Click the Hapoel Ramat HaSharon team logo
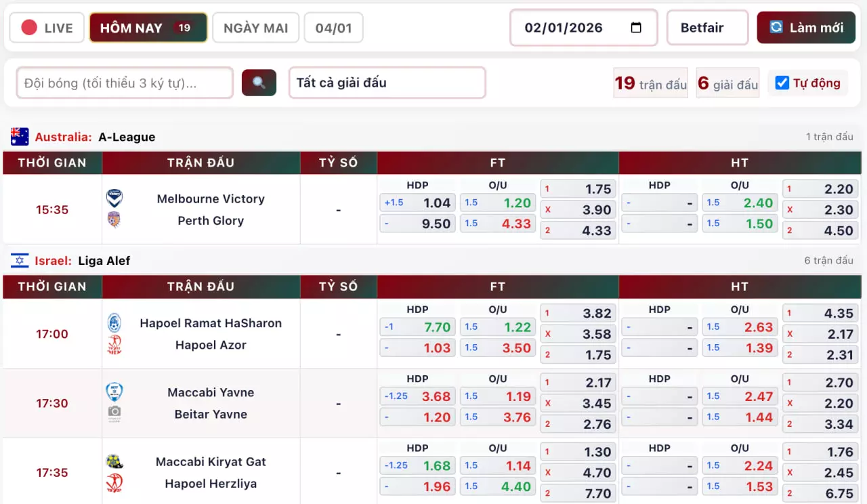 click(114, 323)
